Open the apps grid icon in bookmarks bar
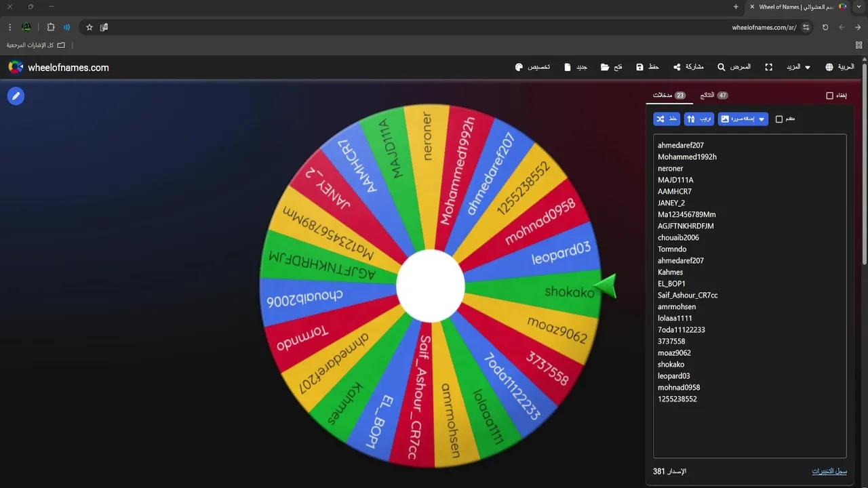This screenshot has height=488, width=868. (x=859, y=45)
